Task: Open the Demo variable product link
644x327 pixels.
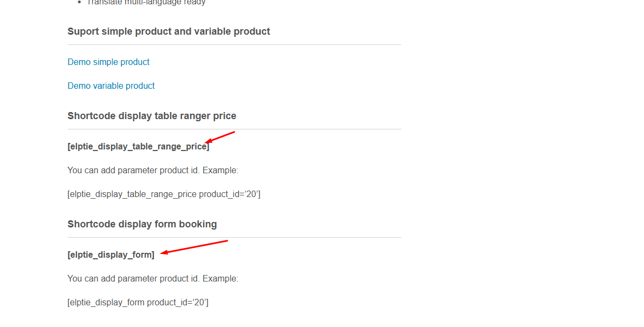Action: pyautogui.click(x=111, y=86)
